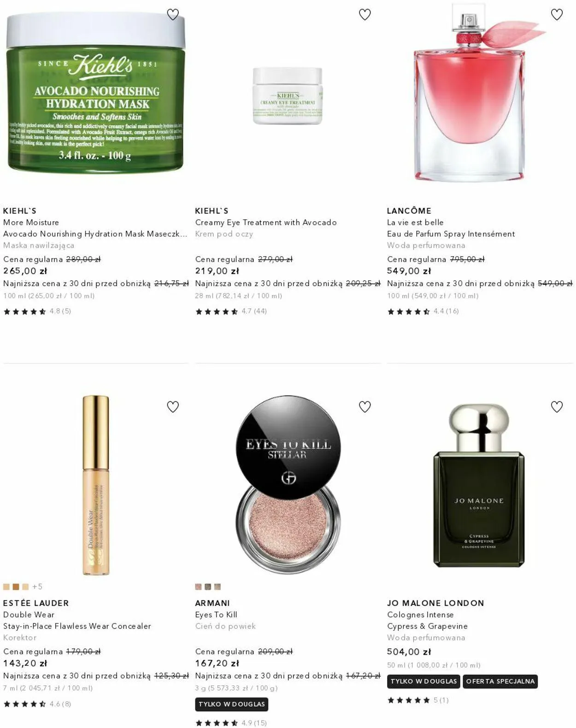Click TYLKO W DOUGLAS badge under Armani
Image resolution: width=576 pixels, height=728 pixels.
[x=232, y=705]
